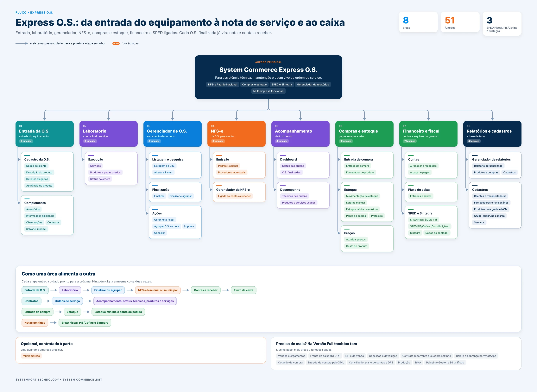Click the 'Contratos' chip under Complemento

click(x=54, y=222)
